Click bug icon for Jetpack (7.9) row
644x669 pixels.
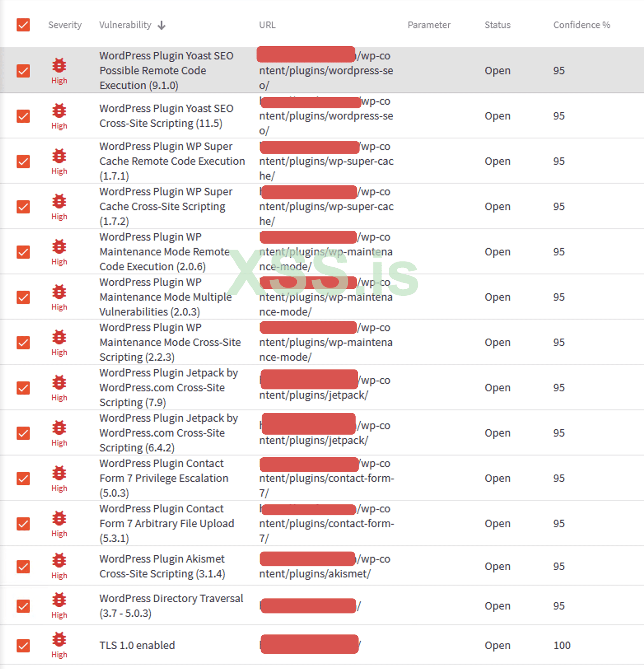(x=59, y=382)
